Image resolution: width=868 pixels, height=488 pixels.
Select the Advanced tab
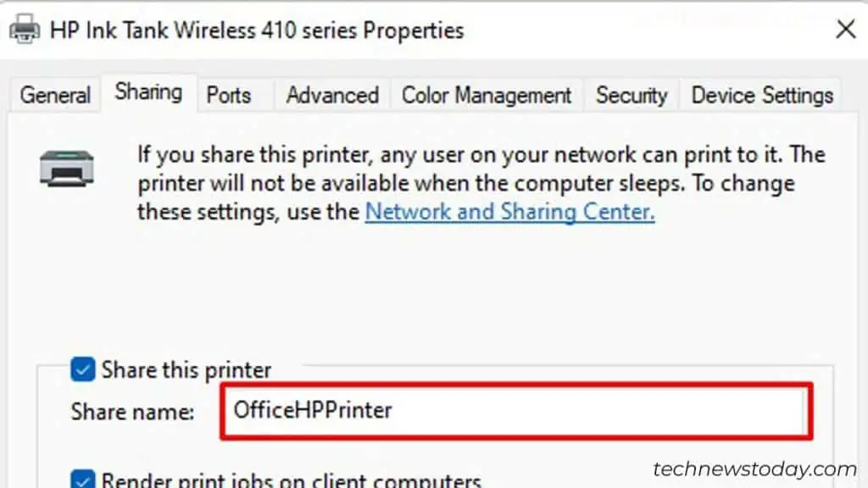331,95
